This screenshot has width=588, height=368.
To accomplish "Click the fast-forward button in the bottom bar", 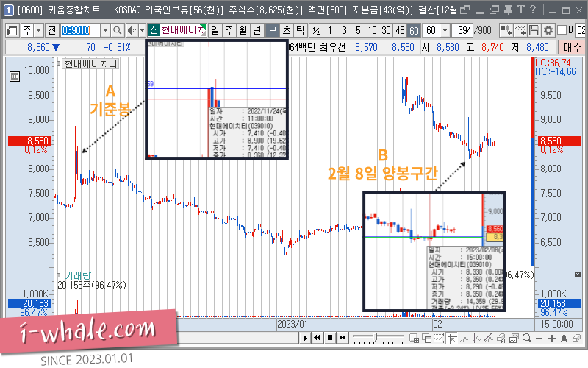I will [342, 338].
